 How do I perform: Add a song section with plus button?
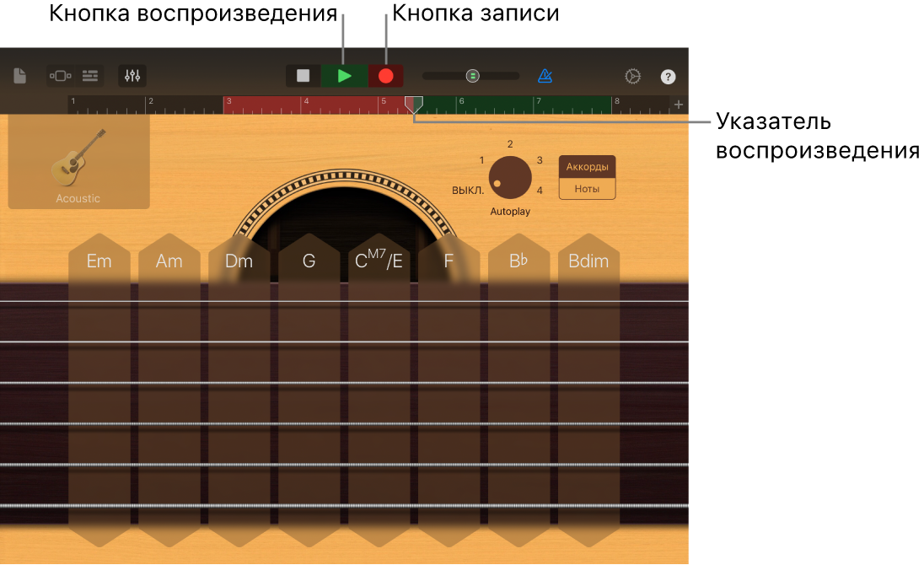pyautogui.click(x=679, y=105)
